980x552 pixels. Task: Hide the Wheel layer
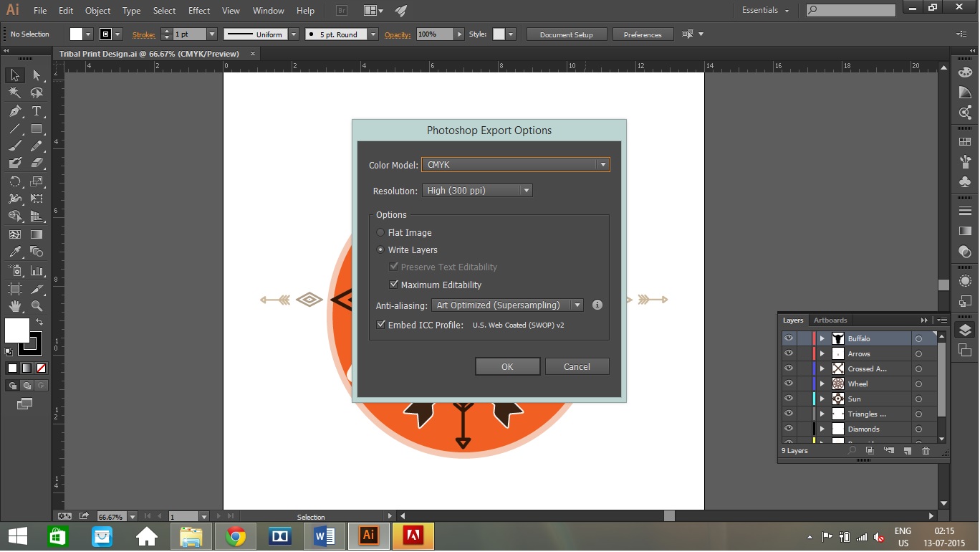[x=789, y=384]
